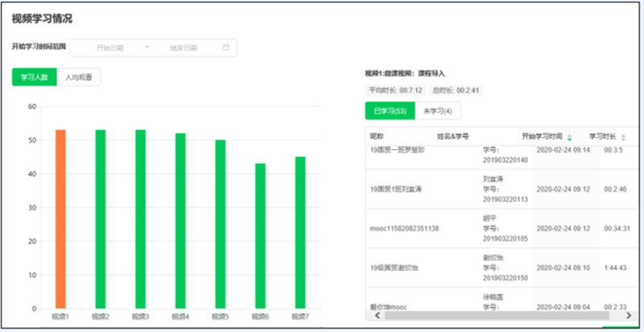Screen dimensions: 644x332
Task: Set the 开始日期 start date field
Action: pyautogui.click(x=109, y=48)
